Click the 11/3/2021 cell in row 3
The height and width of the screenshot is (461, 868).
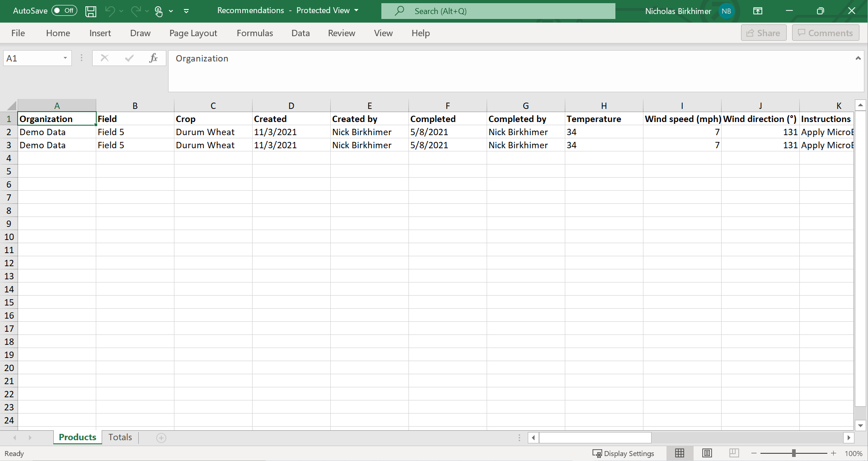(x=291, y=145)
